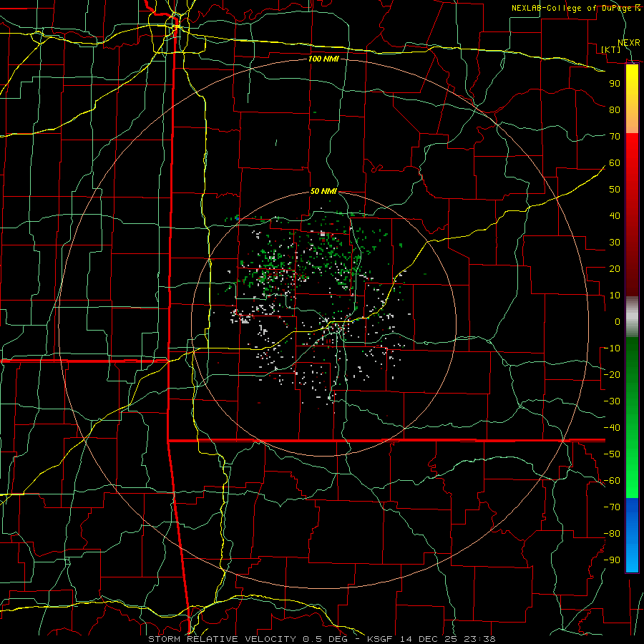The height and width of the screenshot is (644, 644).
Task: Click the -10 value on the velocity scale
Action: coord(612,348)
